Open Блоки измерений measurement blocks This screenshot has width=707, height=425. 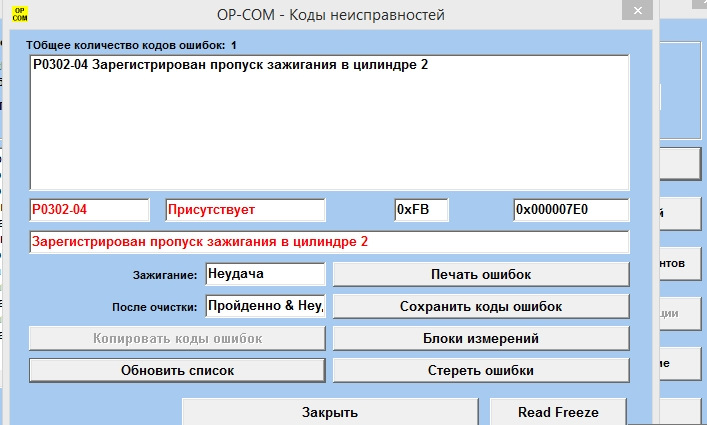[481, 338]
